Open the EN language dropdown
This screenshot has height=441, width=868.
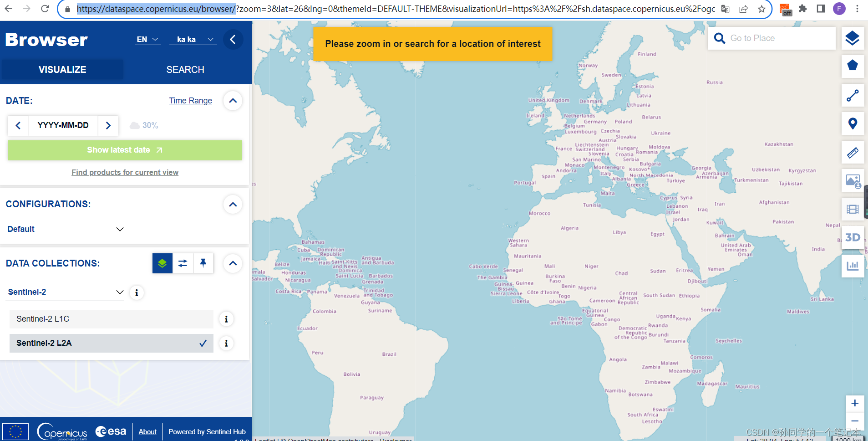(x=147, y=40)
